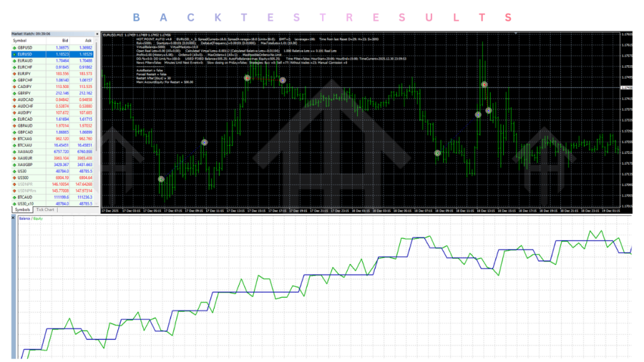The image size is (644, 362).
Task: Click the lowest trade marker near 17 Dec 05:15
Action: pyautogui.click(x=161, y=179)
